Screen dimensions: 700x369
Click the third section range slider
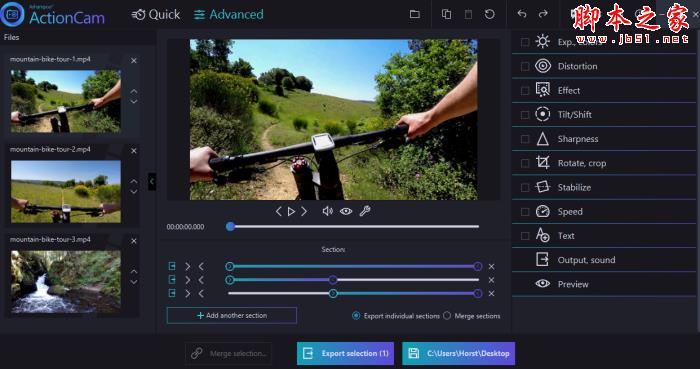coord(354,293)
